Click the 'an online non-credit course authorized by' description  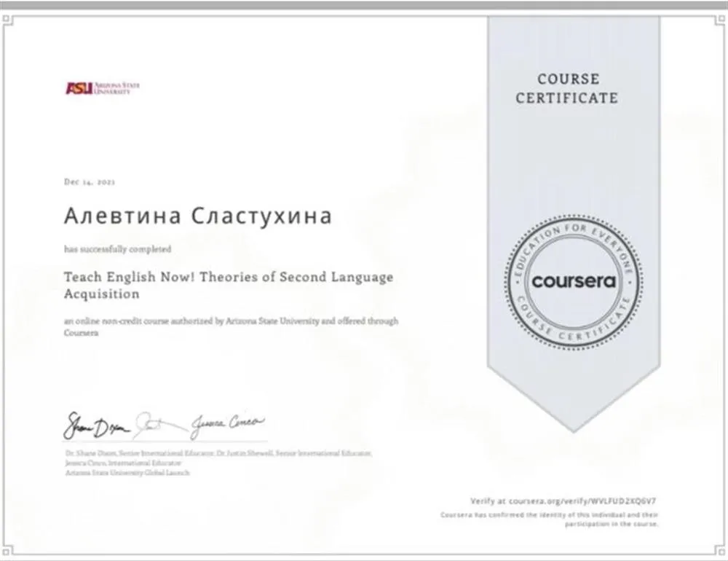(231, 326)
